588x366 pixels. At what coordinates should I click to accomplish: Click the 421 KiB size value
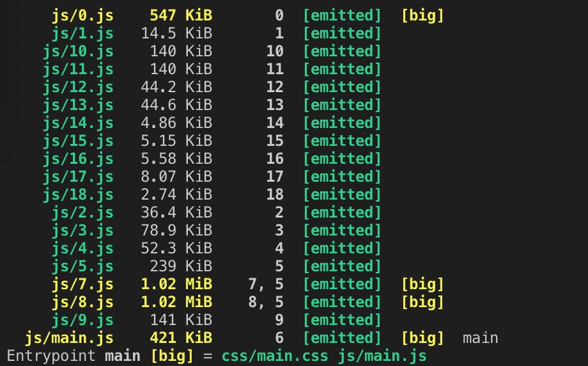click(x=181, y=338)
